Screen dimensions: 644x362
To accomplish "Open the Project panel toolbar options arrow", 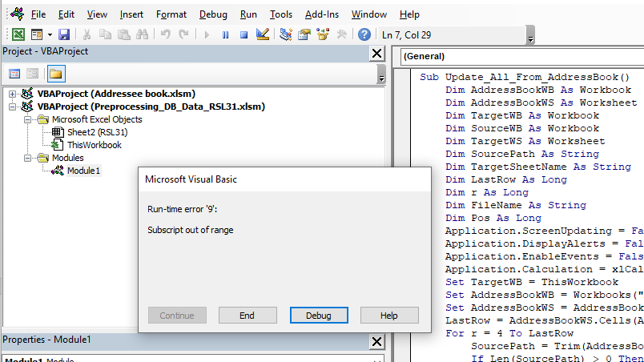I will tap(381, 74).
